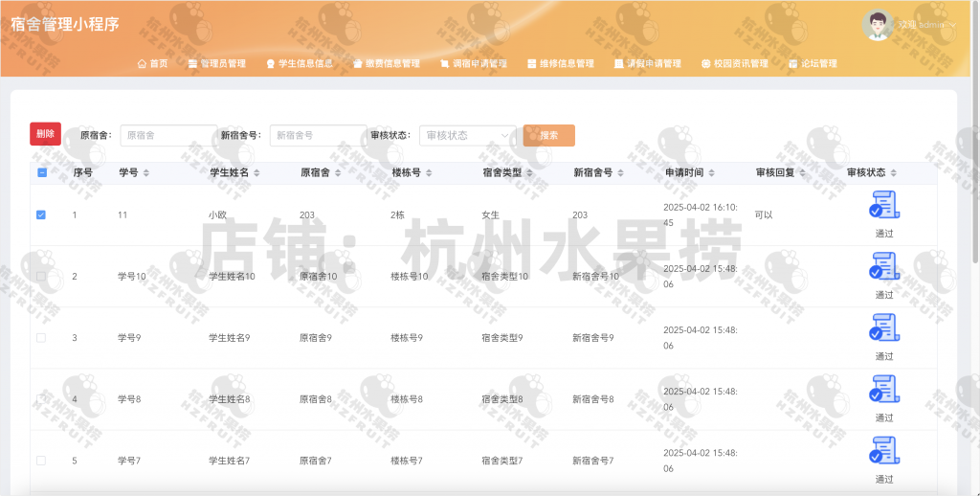Click the vertical page scrollbar
Screen dimensions: 980x496
[x=976, y=131]
